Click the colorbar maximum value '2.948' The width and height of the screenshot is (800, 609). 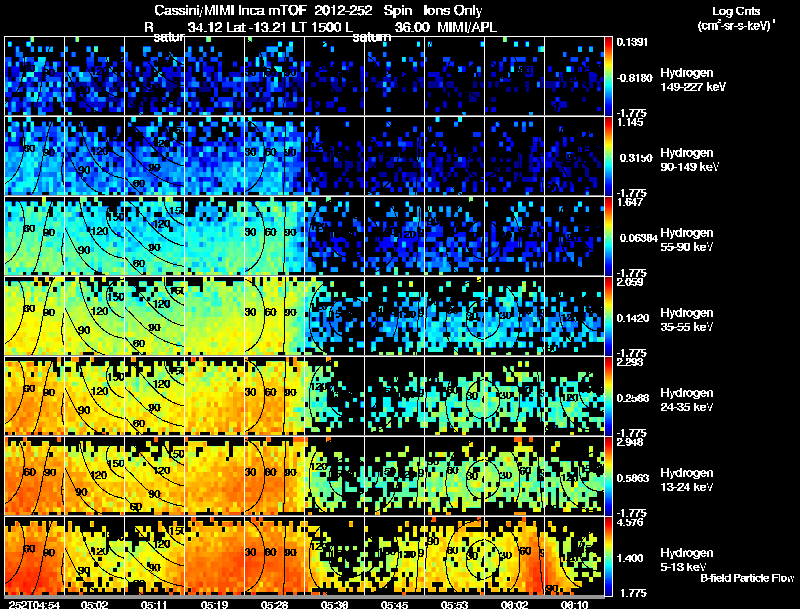coord(630,442)
